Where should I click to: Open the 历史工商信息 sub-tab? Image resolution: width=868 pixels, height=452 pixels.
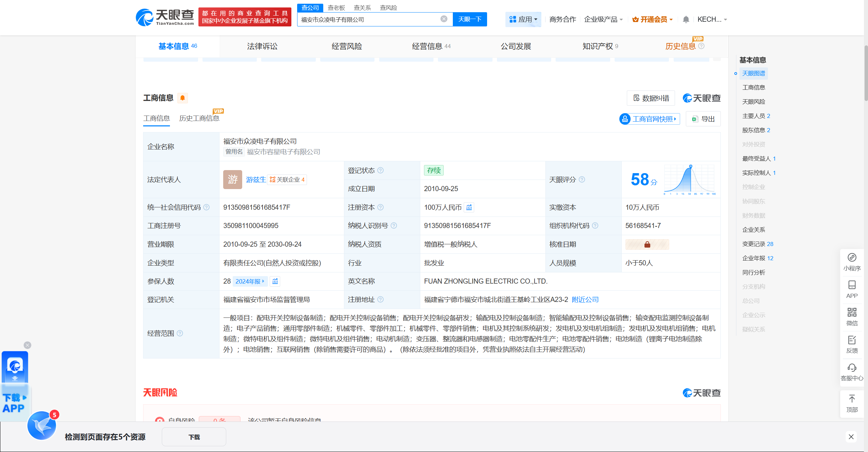199,118
